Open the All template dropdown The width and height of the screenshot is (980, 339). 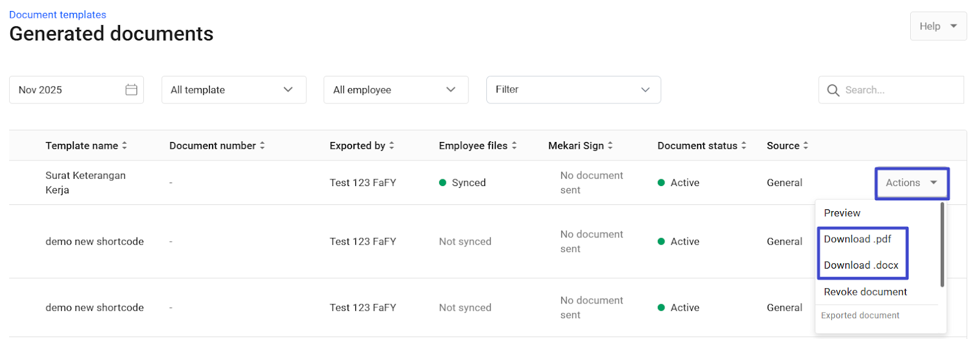233,90
